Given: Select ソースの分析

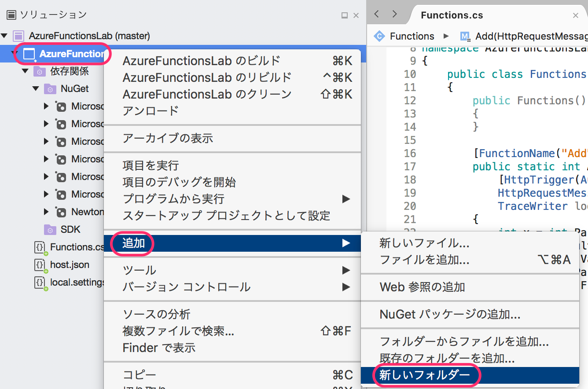Looking at the screenshot, I should pos(232,314).
